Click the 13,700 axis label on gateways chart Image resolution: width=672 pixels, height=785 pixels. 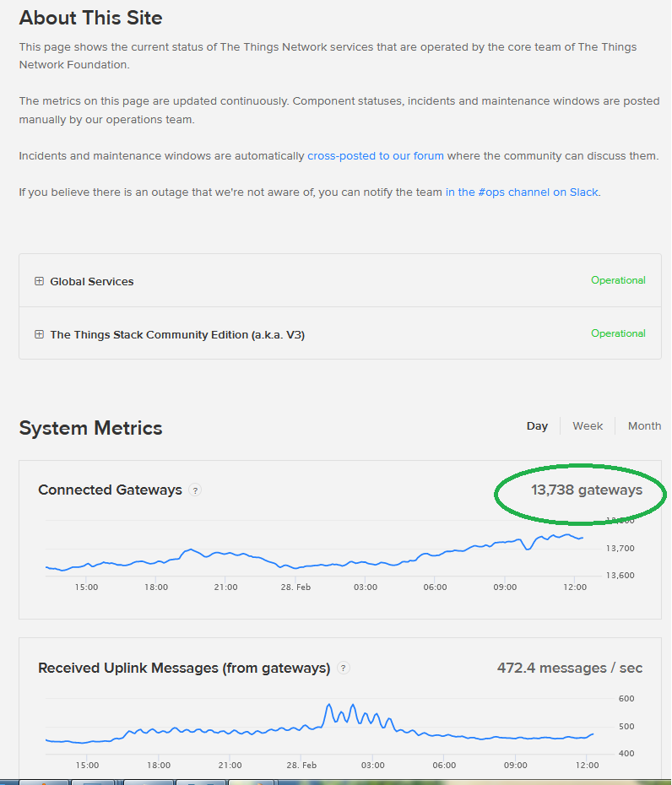[x=620, y=548]
